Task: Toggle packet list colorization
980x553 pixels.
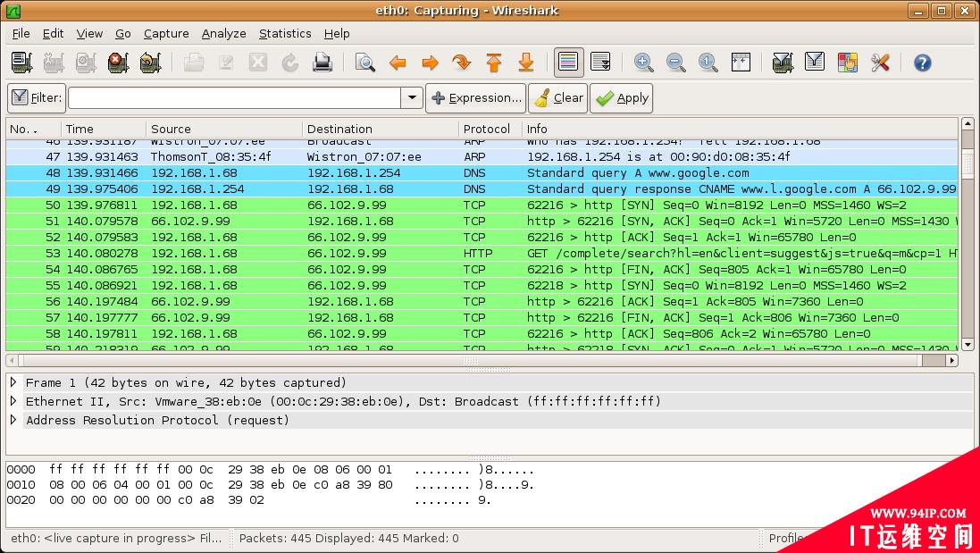Action: click(x=568, y=63)
